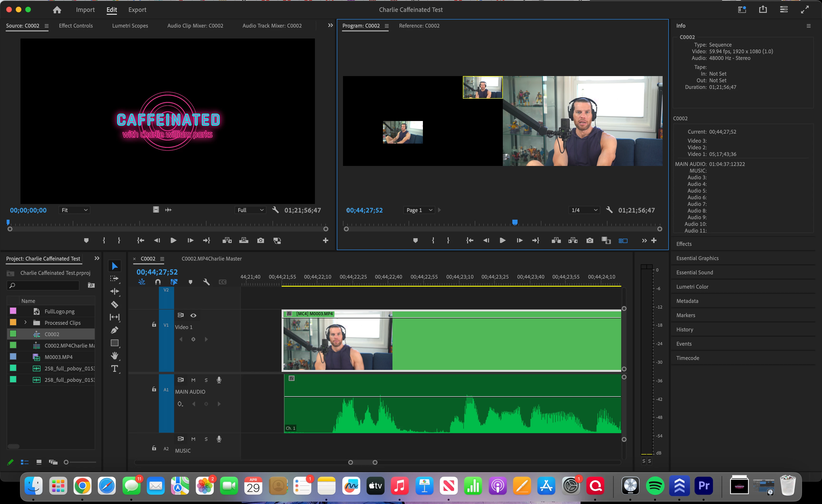
Task: Click Project panel thumbnail zoom slider
Action: coord(66,462)
